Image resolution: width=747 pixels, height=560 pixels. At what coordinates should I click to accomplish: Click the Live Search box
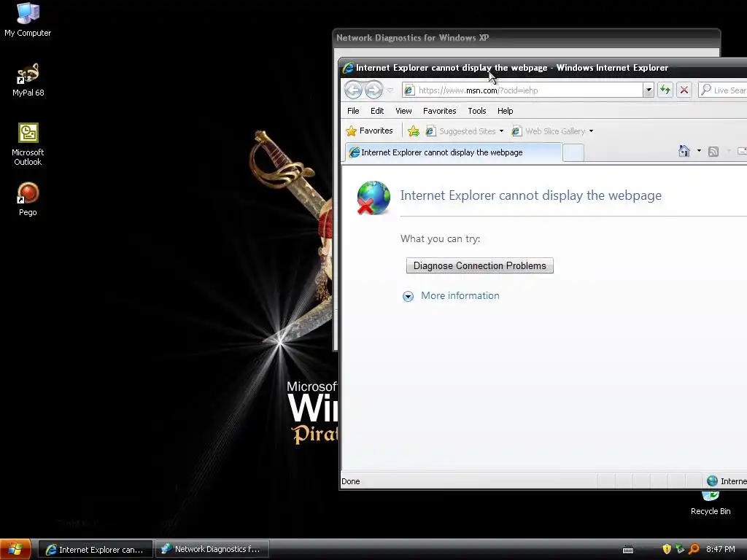click(723, 90)
